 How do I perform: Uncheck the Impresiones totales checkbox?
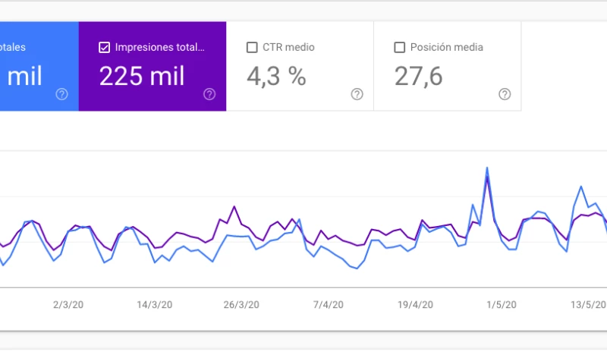tap(105, 48)
